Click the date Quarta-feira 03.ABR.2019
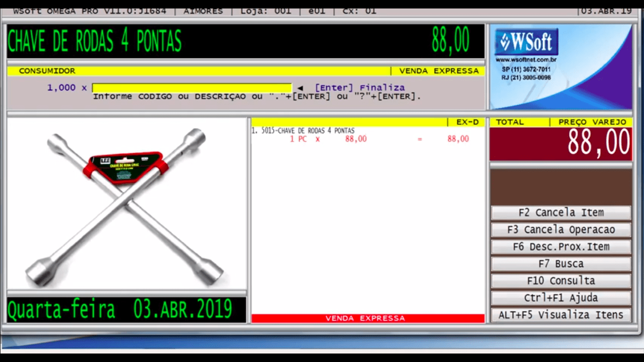 [120, 309]
